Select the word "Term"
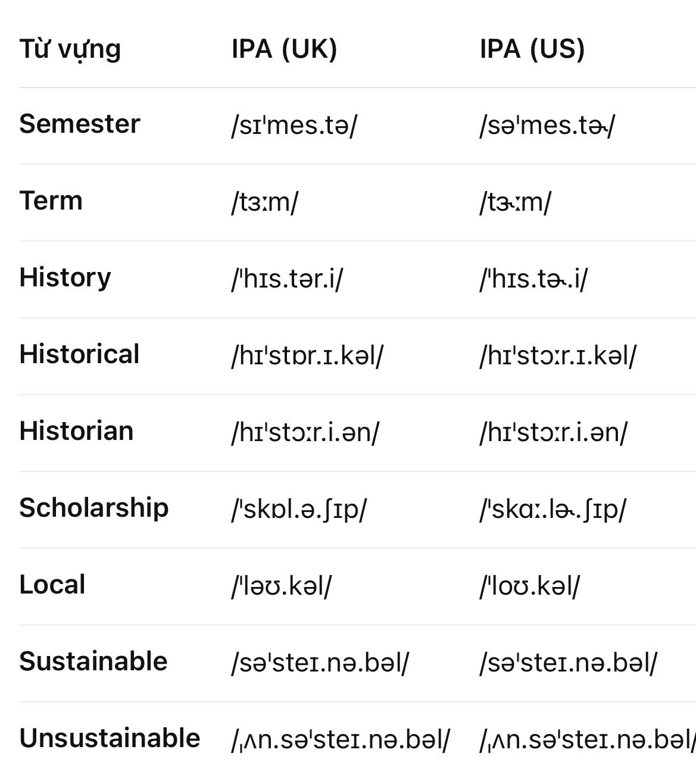The image size is (696, 784). [51, 201]
